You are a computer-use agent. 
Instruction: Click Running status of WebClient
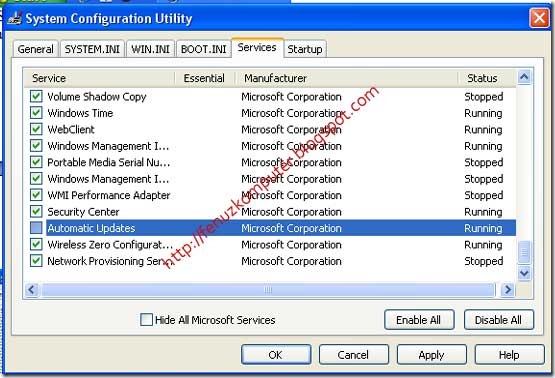[483, 130]
